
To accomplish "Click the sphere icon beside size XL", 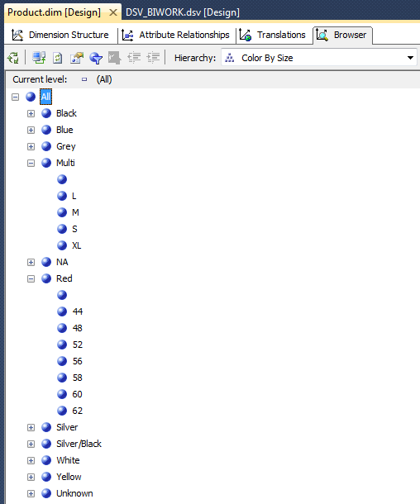I will 62,245.
